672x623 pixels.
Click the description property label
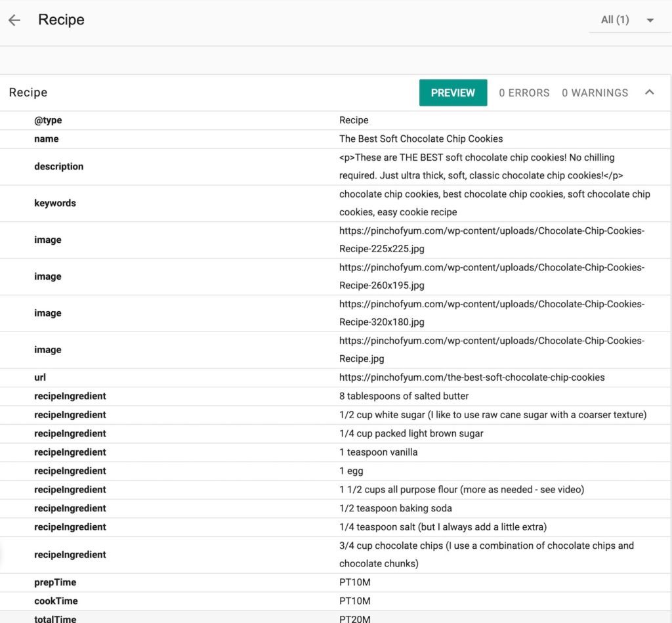click(58, 167)
